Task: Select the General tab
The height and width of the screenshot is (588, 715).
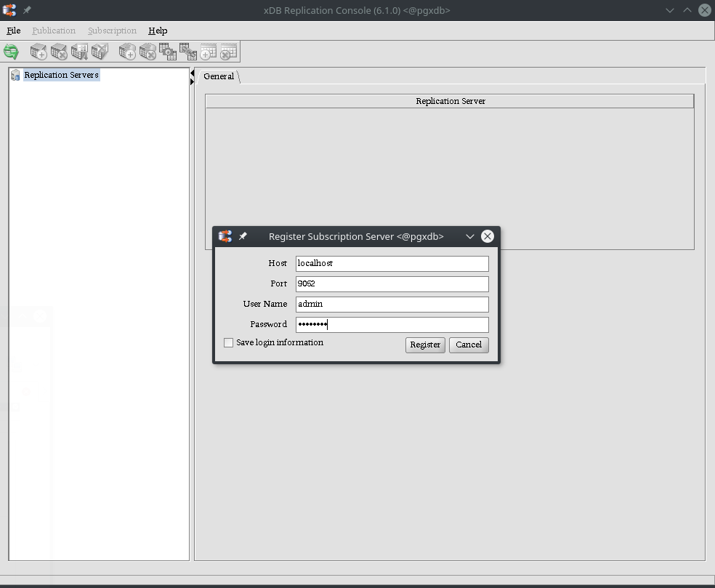Action: [x=219, y=76]
